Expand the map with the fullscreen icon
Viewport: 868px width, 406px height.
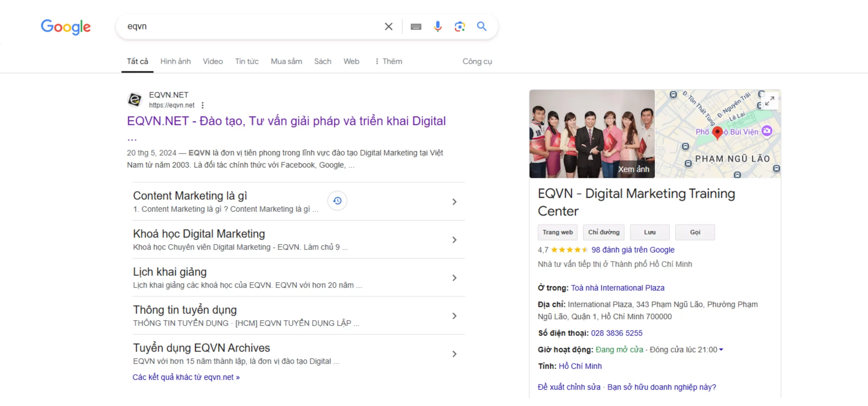tap(769, 101)
